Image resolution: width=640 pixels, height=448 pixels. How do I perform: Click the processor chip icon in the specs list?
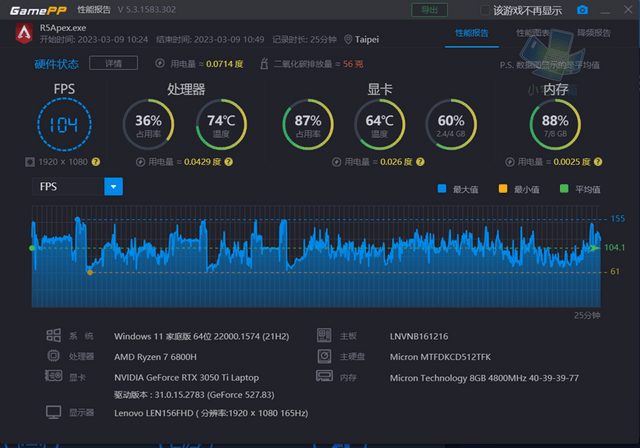pos(53,356)
